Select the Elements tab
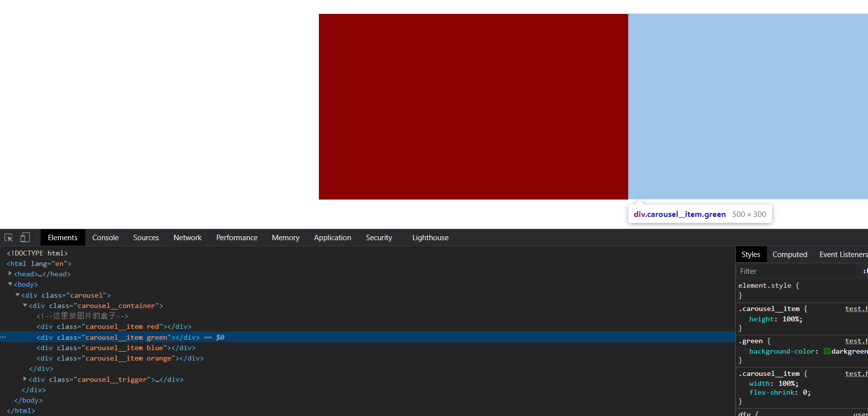This screenshot has width=868, height=416. pos(63,238)
